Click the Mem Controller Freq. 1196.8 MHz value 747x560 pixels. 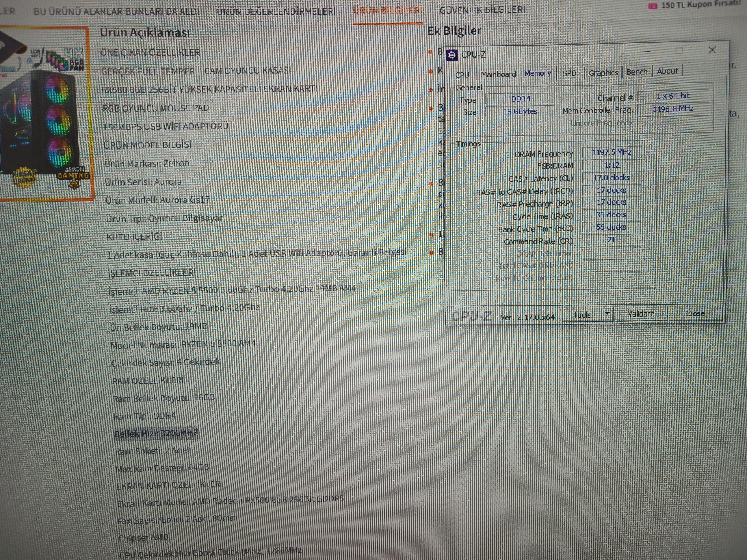[x=673, y=109]
